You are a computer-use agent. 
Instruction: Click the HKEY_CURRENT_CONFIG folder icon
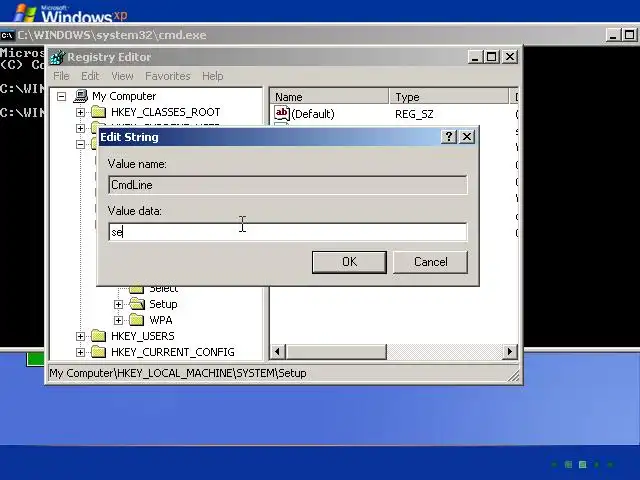pos(98,352)
